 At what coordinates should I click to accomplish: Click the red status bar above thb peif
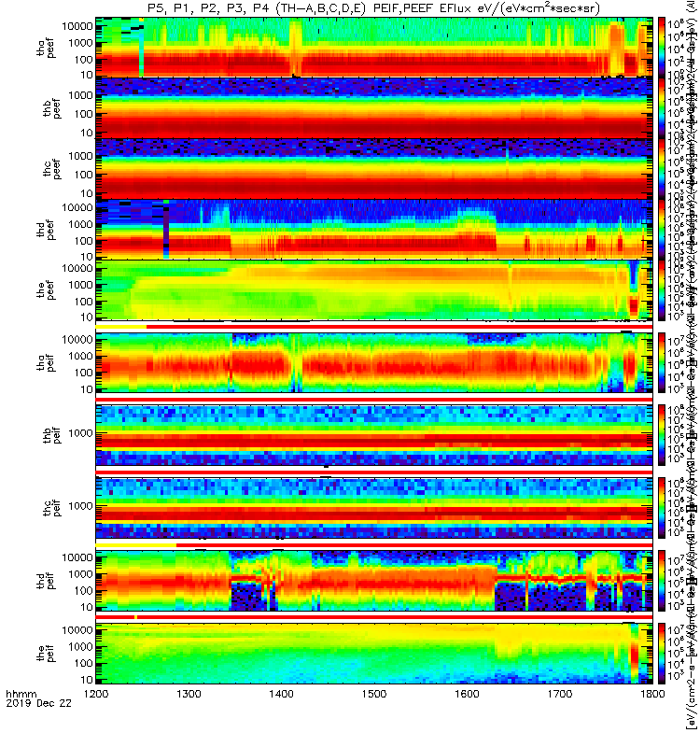pos(374,400)
